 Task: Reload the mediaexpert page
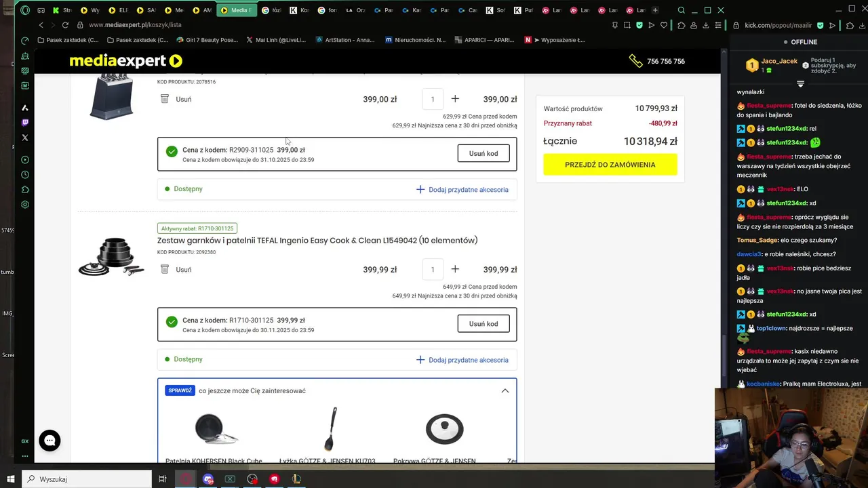65,24
